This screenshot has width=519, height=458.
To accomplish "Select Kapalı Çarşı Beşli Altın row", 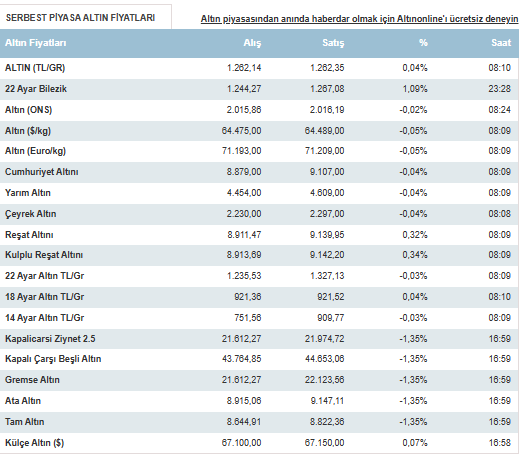I will pyautogui.click(x=259, y=359).
